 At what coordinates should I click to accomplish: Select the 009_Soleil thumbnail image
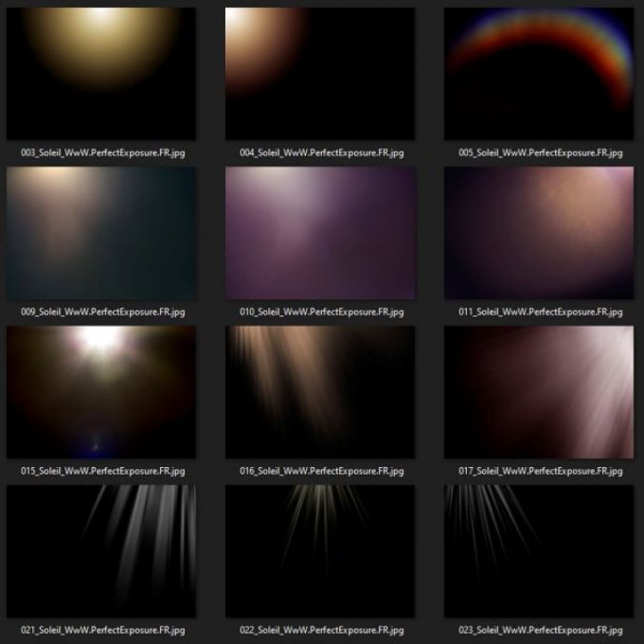pyautogui.click(x=101, y=233)
